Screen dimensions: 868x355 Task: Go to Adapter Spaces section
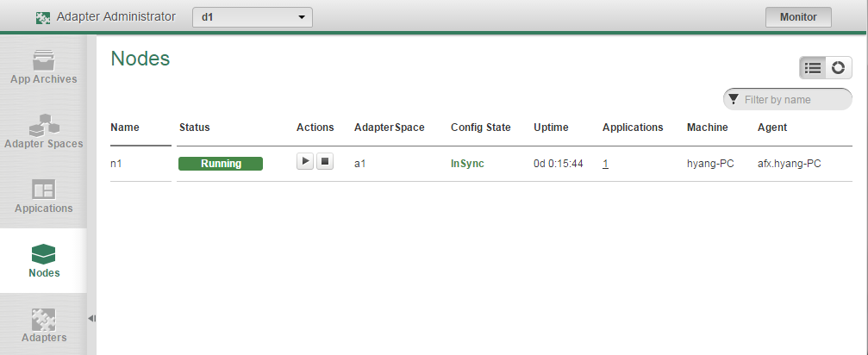tap(44, 132)
